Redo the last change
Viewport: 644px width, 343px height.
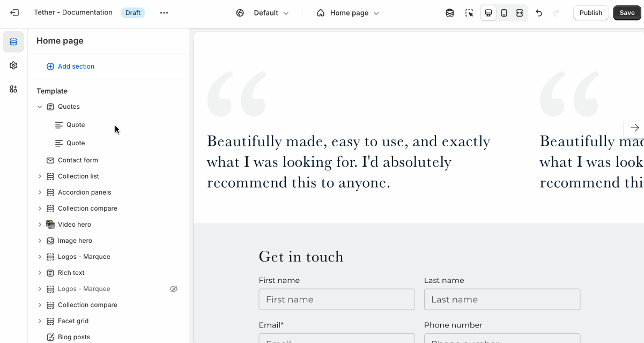click(x=556, y=13)
